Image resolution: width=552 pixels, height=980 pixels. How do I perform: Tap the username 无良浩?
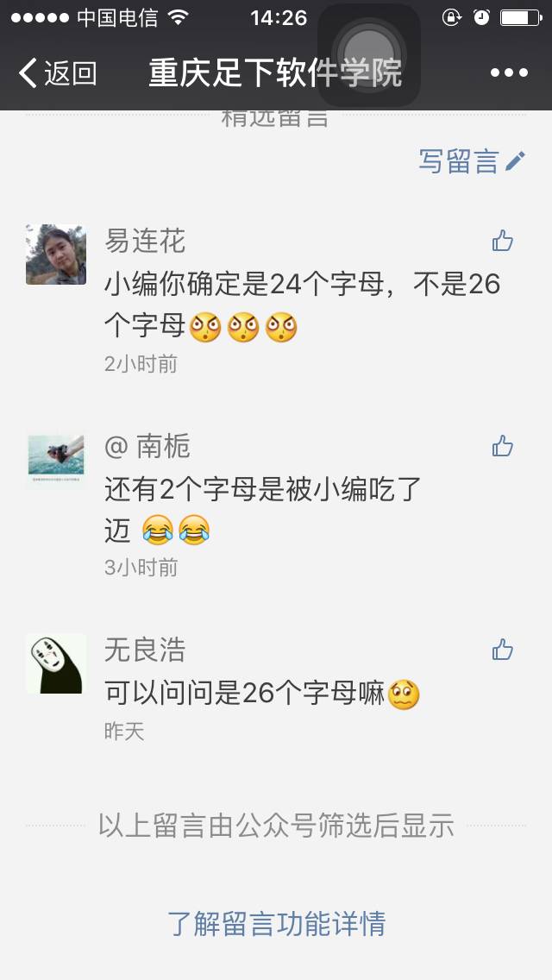(x=145, y=650)
